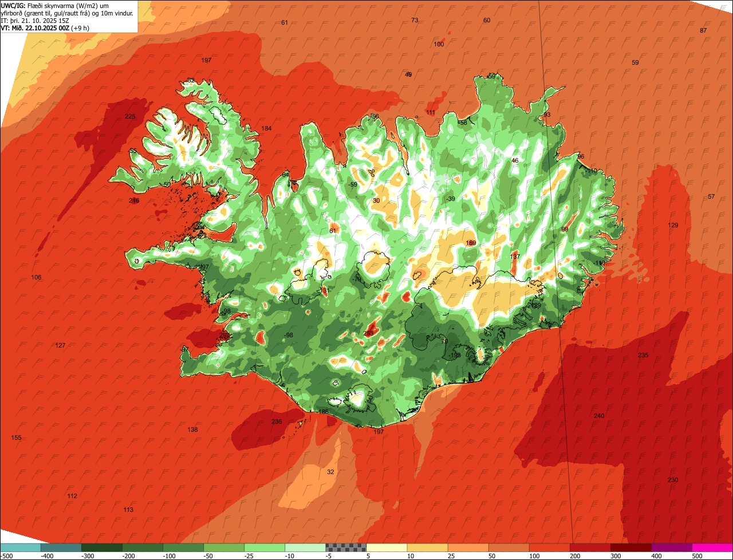Click the checkered legend swatch between -5 and 5
733x560 pixels.
point(346,547)
